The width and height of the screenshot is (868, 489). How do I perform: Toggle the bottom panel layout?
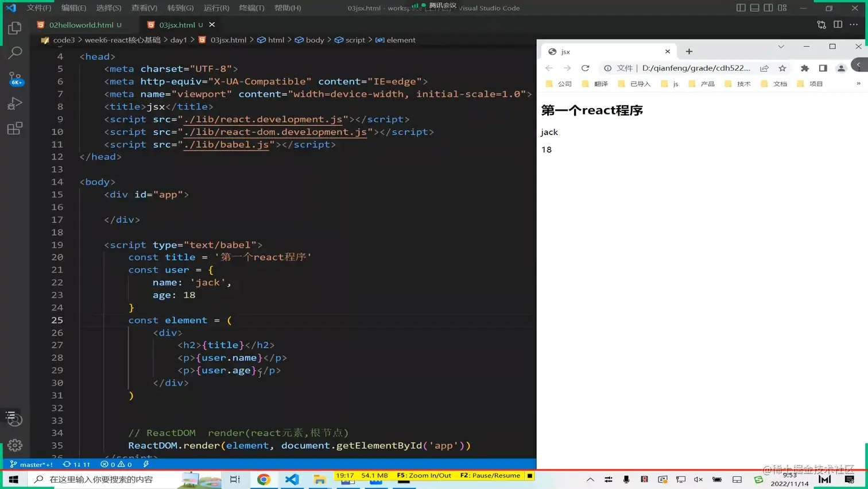click(755, 8)
